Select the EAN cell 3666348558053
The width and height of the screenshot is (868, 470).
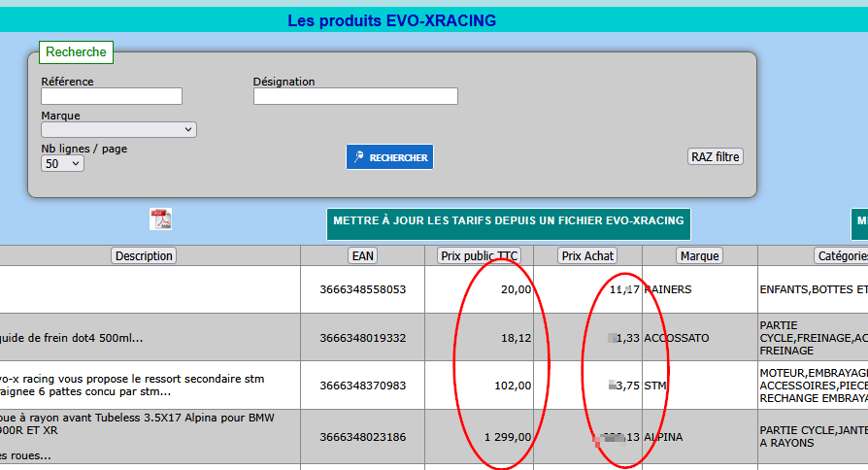(x=362, y=289)
